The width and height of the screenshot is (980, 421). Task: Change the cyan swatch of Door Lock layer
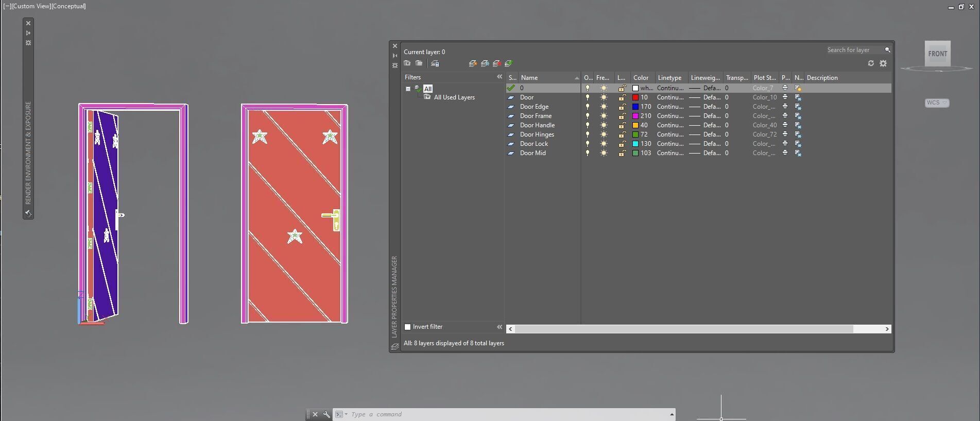click(x=635, y=144)
